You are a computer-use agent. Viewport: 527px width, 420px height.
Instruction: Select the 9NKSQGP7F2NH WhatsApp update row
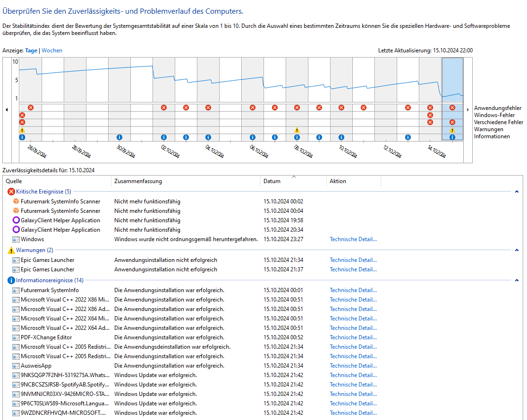pos(262,375)
